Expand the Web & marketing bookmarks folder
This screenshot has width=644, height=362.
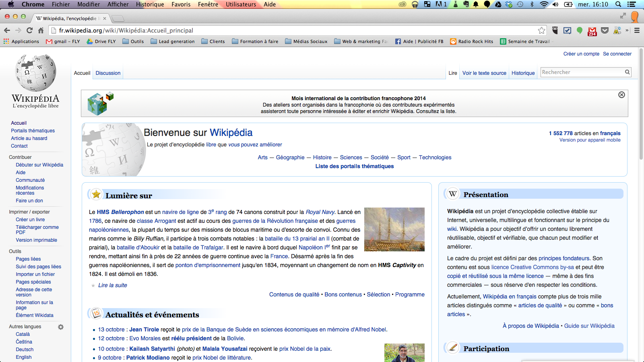pyautogui.click(x=361, y=41)
